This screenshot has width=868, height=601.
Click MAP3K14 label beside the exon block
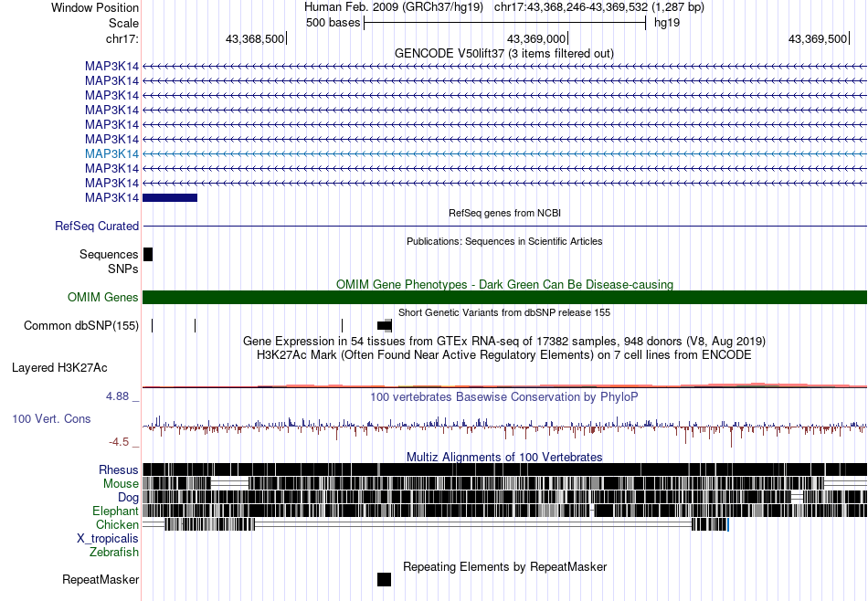click(111, 197)
